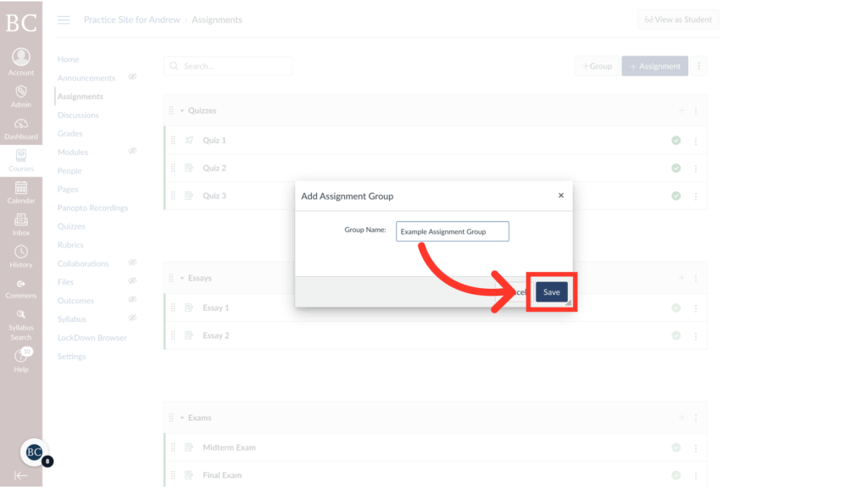Unpublish Quiz 1 via its green checkmark
Screen dimensions: 868x488
pos(676,140)
